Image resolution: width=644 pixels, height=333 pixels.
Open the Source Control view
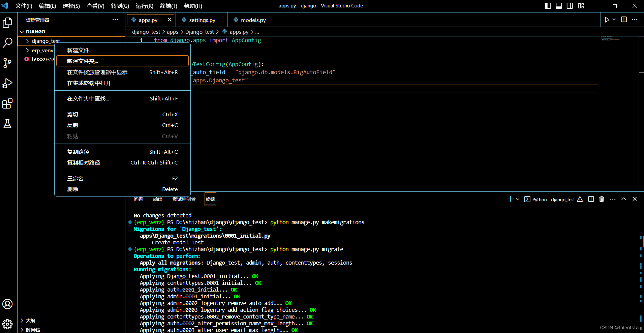(7, 63)
